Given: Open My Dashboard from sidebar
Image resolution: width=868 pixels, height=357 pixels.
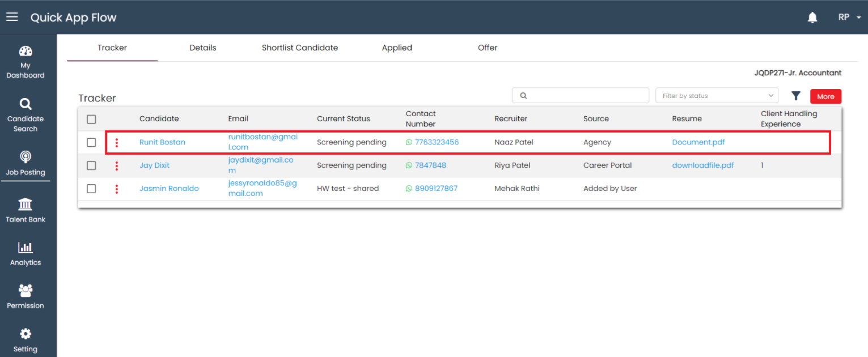Looking at the screenshot, I should tap(26, 62).
